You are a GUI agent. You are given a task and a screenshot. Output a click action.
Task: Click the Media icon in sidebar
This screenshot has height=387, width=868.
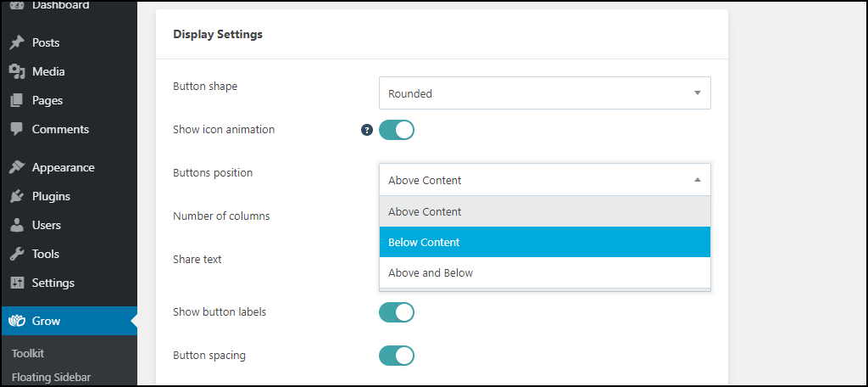(x=17, y=71)
